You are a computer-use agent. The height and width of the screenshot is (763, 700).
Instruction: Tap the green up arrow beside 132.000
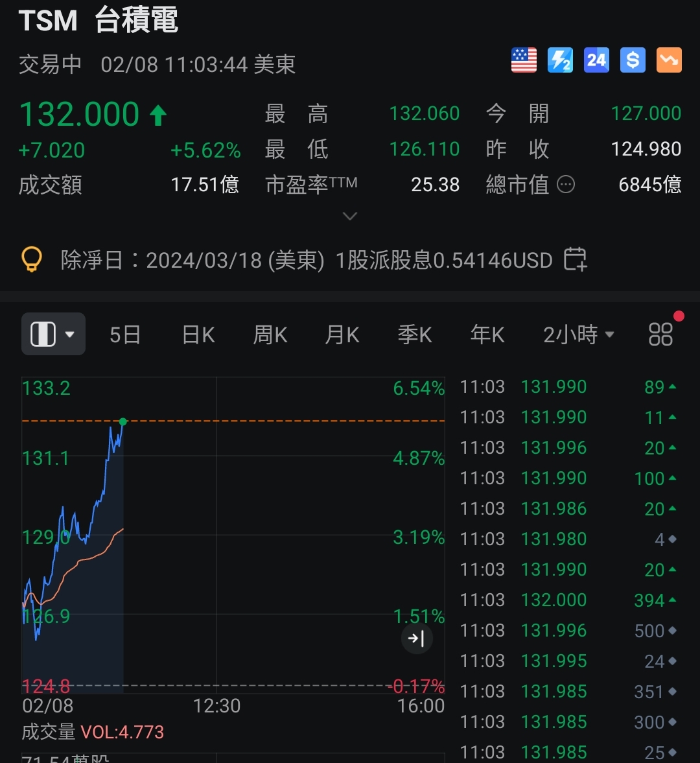coord(158,116)
